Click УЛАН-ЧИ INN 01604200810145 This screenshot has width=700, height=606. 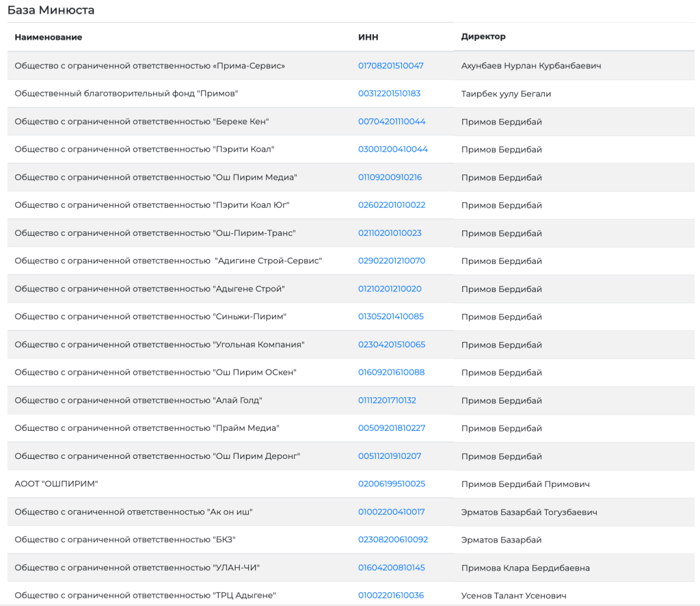[391, 568]
